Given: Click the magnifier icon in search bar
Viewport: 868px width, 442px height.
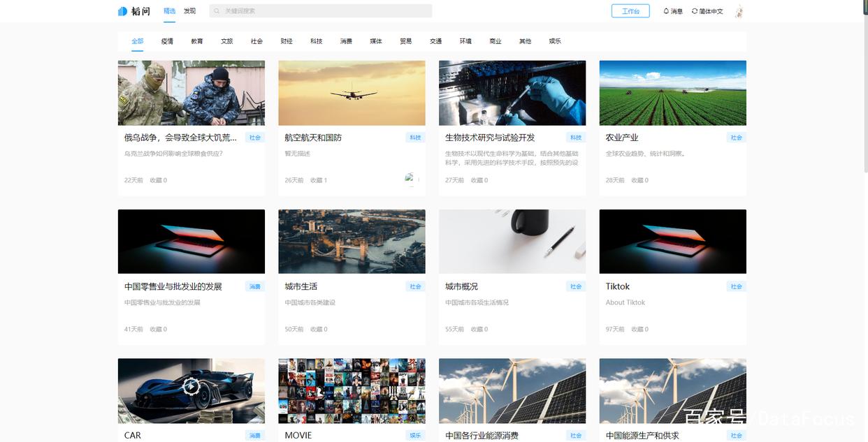Looking at the screenshot, I should point(215,10).
